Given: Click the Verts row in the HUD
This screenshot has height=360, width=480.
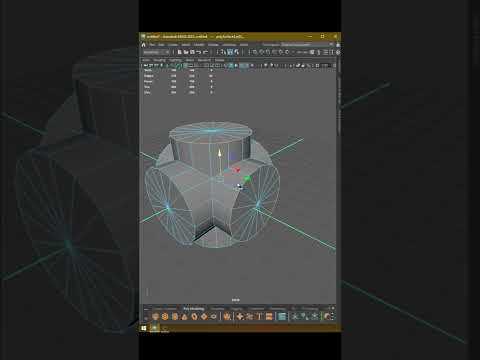Looking at the screenshot, I should [178, 71].
